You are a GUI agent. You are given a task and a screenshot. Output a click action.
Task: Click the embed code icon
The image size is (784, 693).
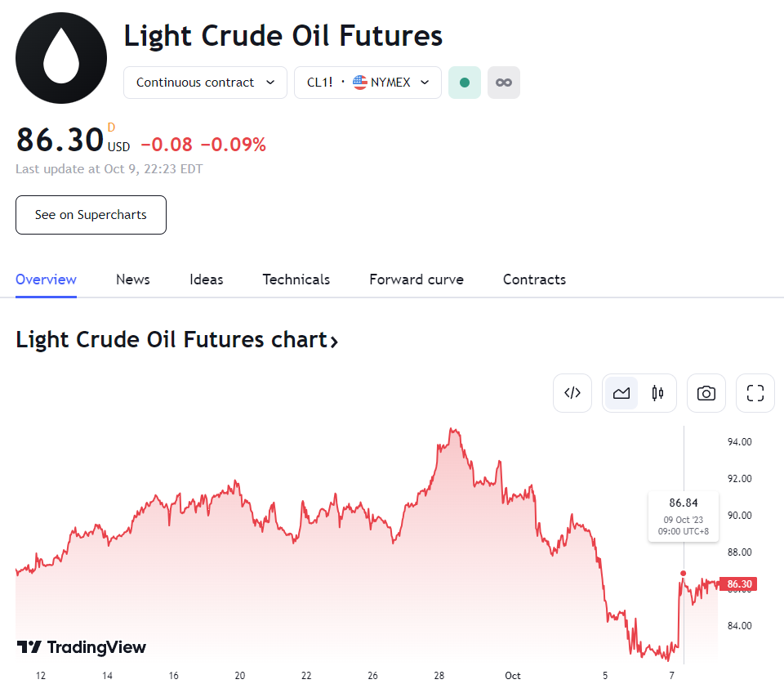tap(572, 393)
